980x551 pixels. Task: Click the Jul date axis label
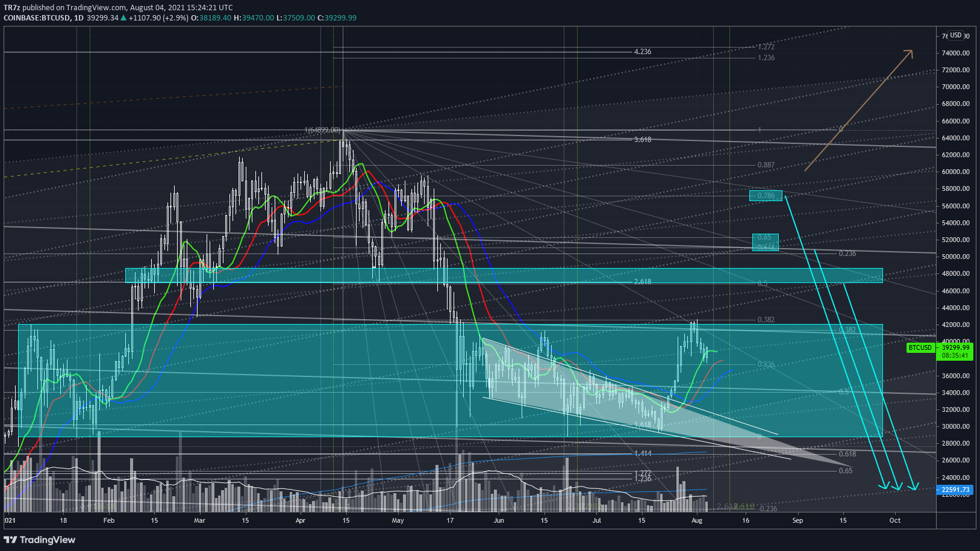tap(596, 520)
